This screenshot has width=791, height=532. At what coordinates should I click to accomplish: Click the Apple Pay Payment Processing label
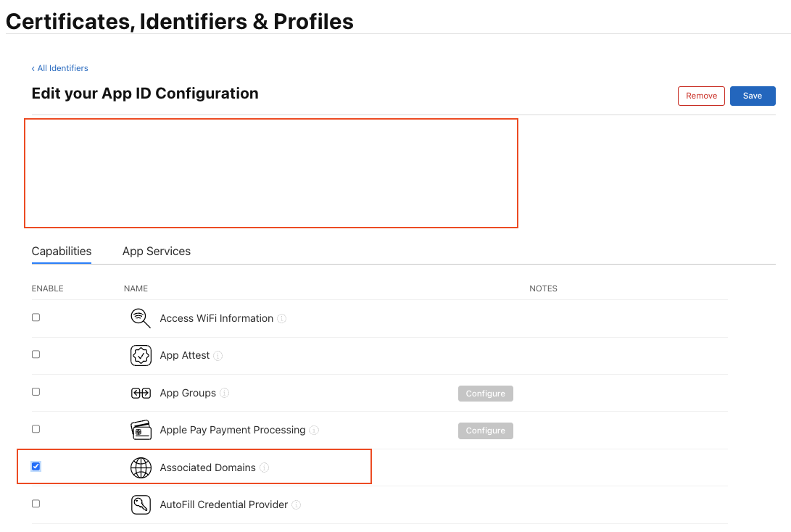tap(233, 430)
